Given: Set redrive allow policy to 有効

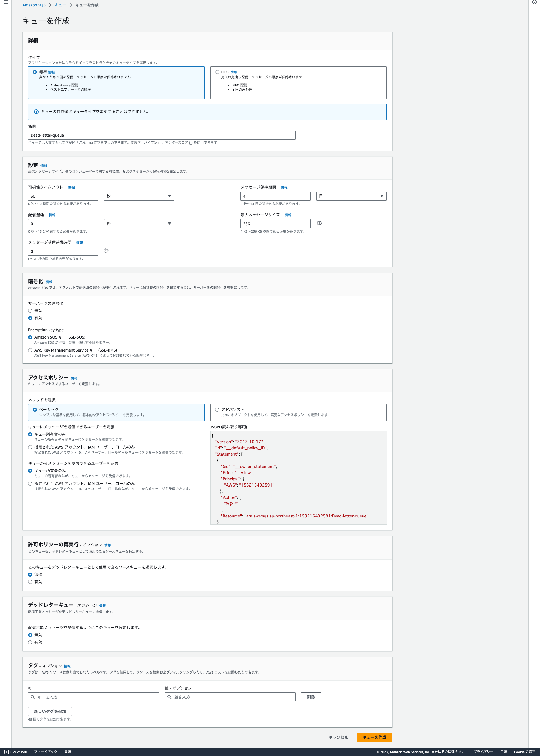Looking at the screenshot, I should [x=30, y=582].
